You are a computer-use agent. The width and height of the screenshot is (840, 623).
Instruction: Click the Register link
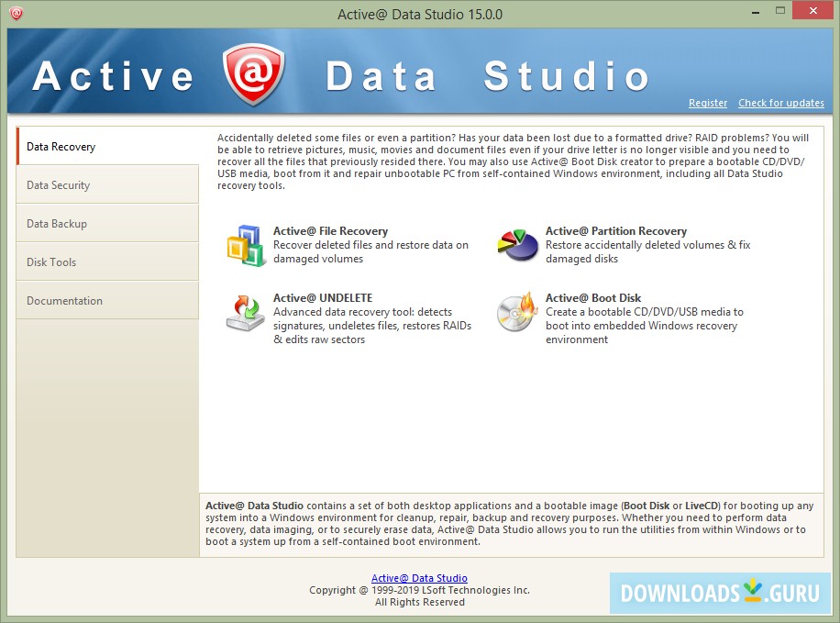click(x=707, y=103)
